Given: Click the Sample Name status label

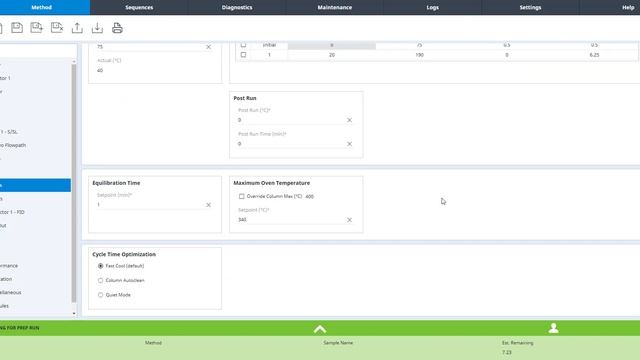Looking at the screenshot, I should pyautogui.click(x=338, y=343).
